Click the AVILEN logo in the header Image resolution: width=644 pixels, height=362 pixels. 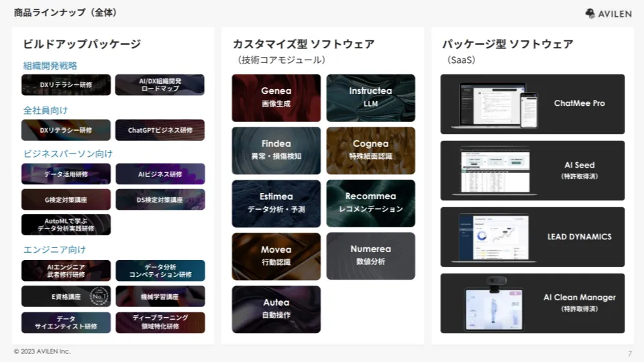tap(608, 13)
